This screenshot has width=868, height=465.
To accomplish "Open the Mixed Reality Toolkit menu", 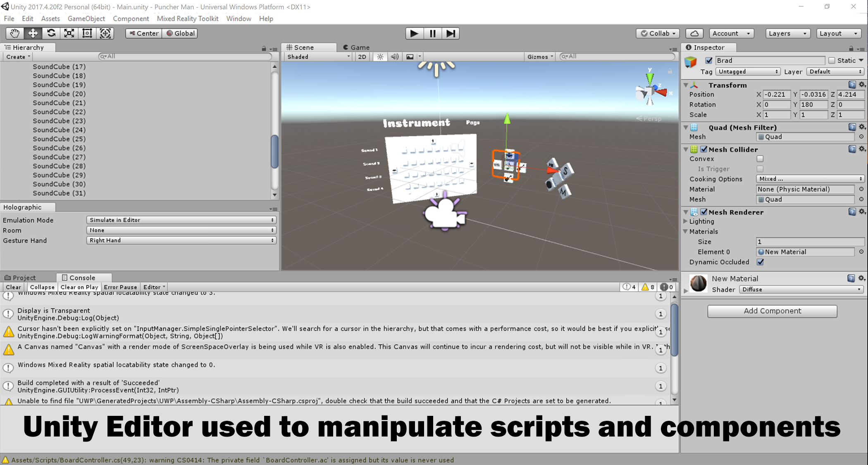I will (187, 19).
